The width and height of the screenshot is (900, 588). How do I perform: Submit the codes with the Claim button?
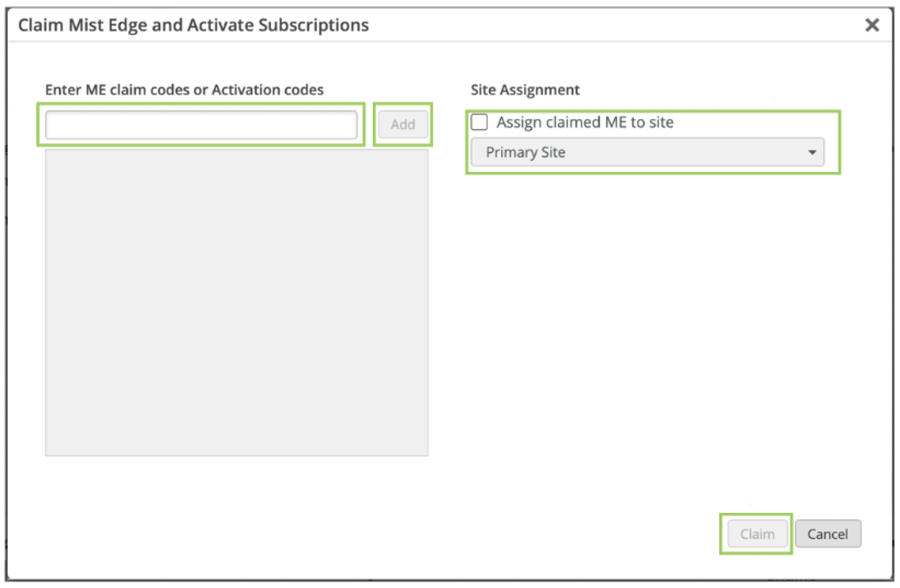point(756,534)
